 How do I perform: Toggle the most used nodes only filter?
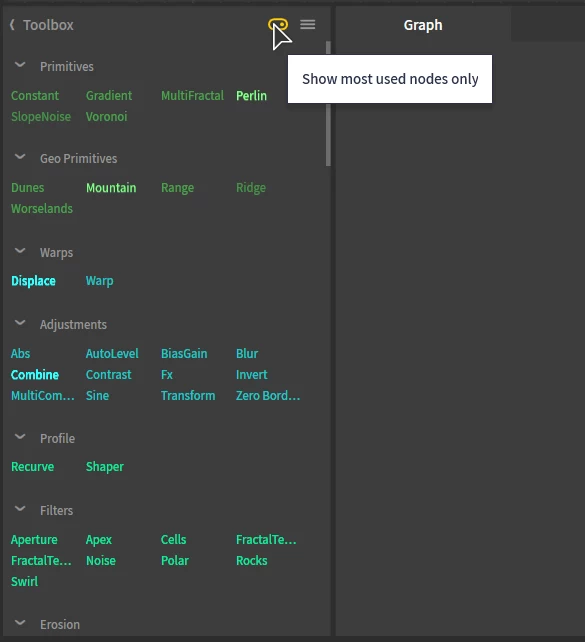278,25
